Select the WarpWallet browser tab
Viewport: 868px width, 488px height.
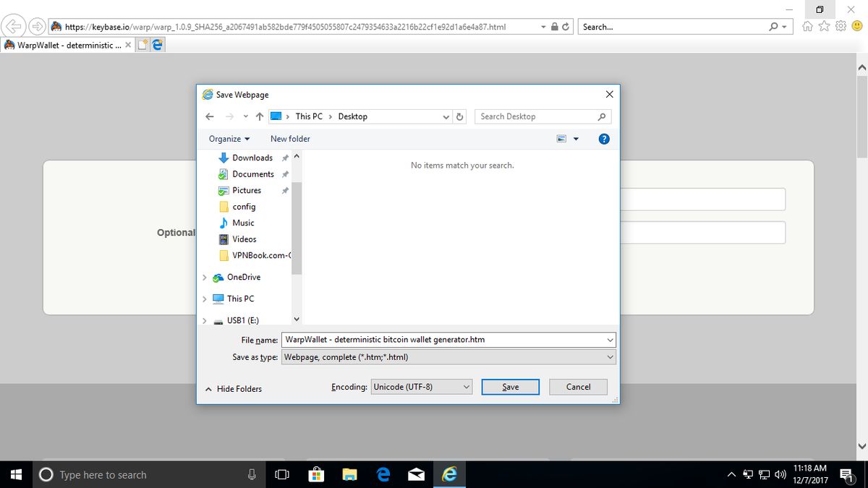click(x=64, y=43)
